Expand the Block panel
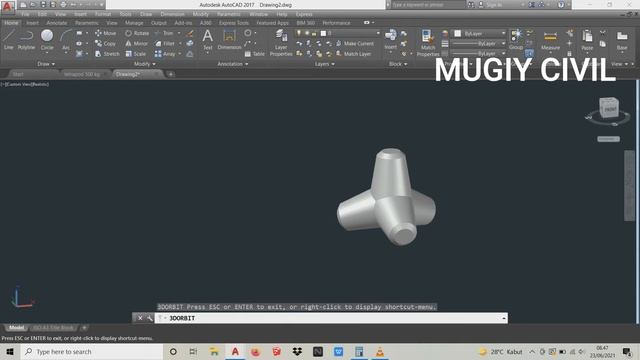Image resolution: width=640 pixels, height=360 pixels. click(x=398, y=64)
